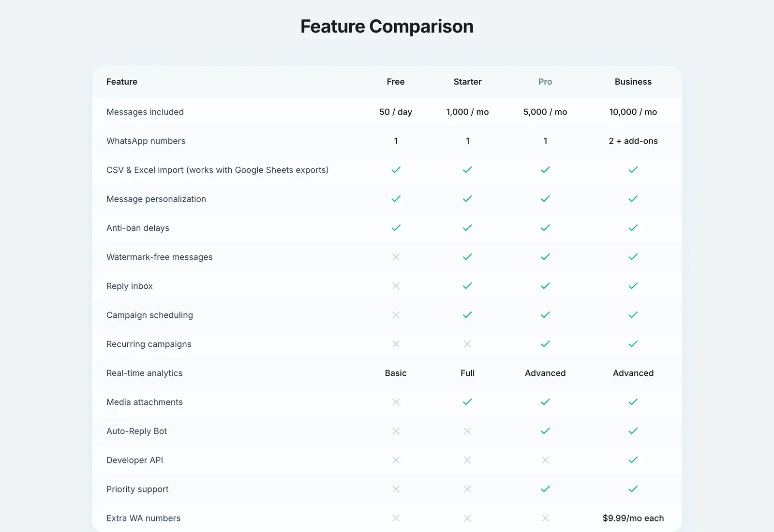Click the 'Reply inbox' row label

coord(129,286)
